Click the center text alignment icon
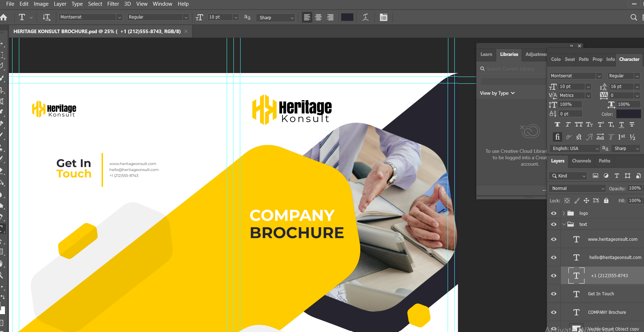Image resolution: width=644 pixels, height=332 pixels. 319,17
